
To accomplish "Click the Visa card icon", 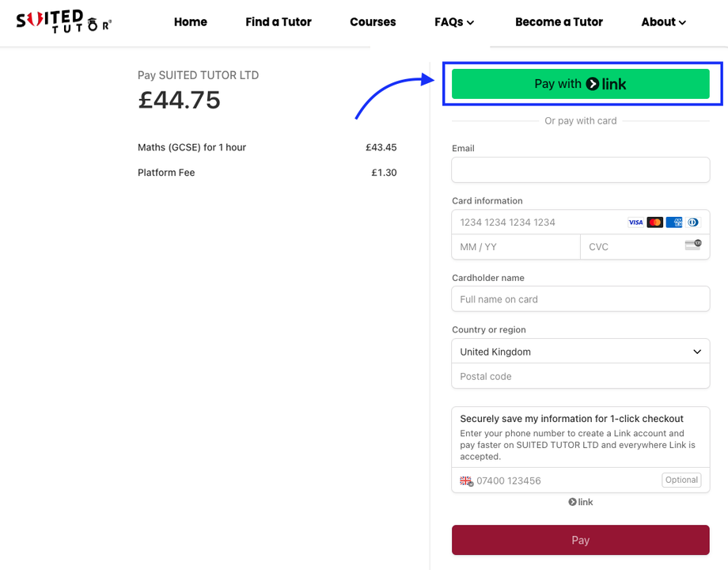I will (x=635, y=222).
